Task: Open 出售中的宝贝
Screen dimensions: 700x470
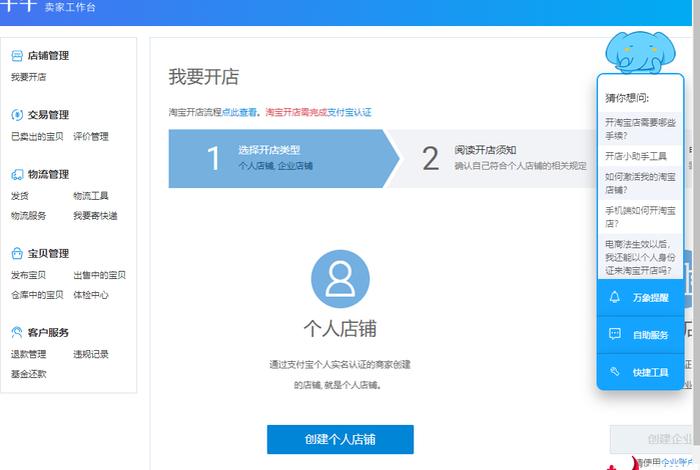Action: 100,275
